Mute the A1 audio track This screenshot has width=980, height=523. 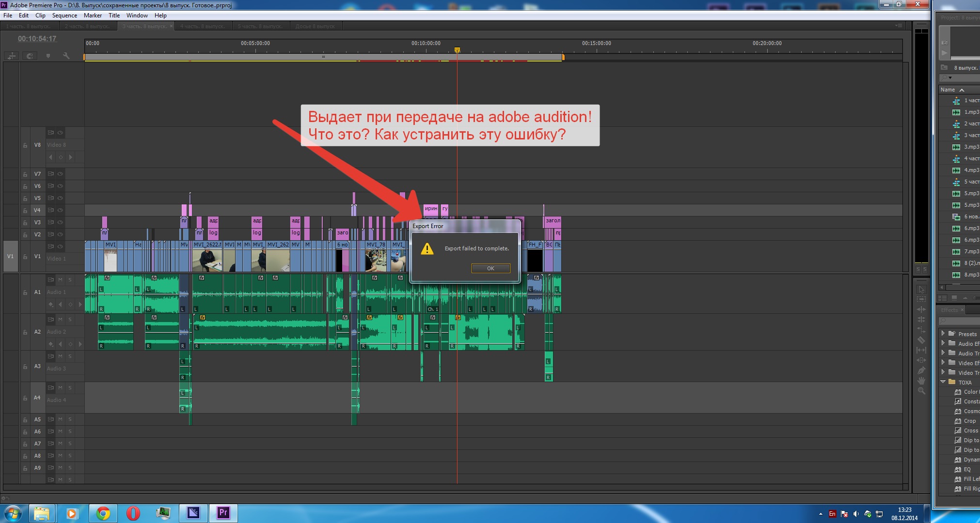[x=61, y=279]
